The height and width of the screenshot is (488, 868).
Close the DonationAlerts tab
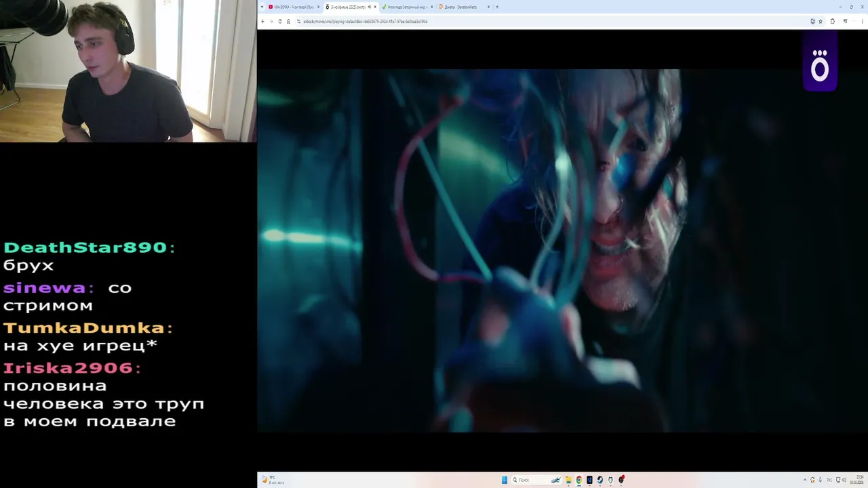pyautogui.click(x=488, y=7)
